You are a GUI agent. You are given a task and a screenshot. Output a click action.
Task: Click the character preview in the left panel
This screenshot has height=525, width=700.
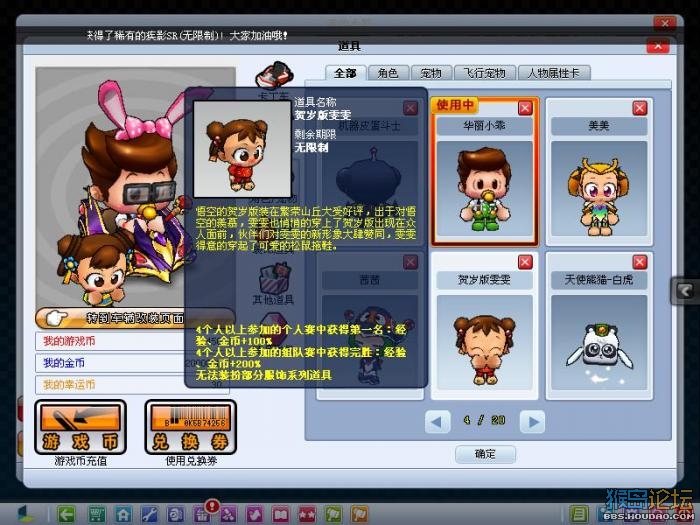coord(135,188)
